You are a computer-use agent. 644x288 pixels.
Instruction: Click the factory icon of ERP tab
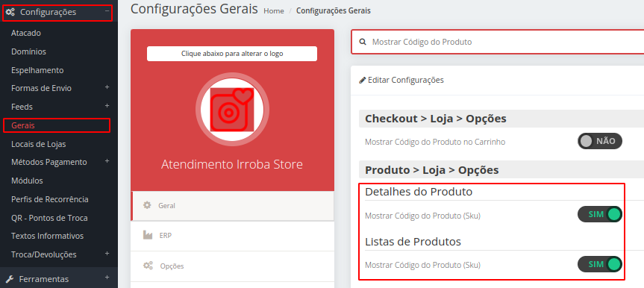[148, 236]
